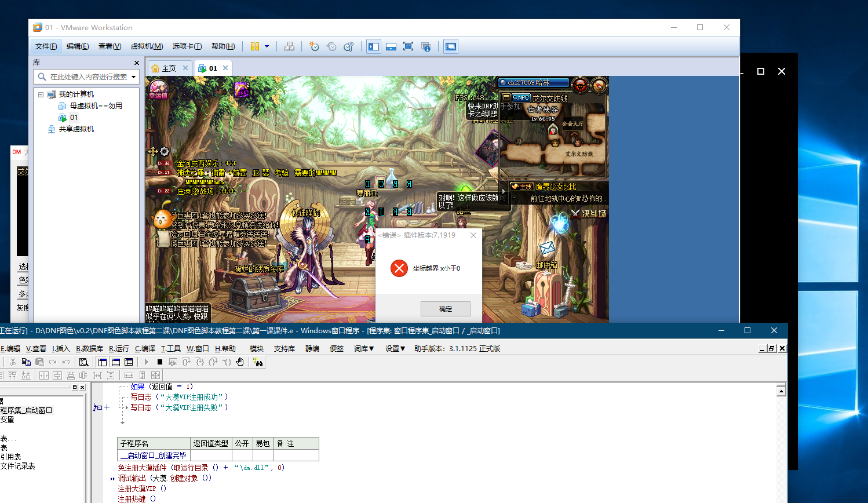
Task: Click the equal height alignment icon
Action: [142, 375]
